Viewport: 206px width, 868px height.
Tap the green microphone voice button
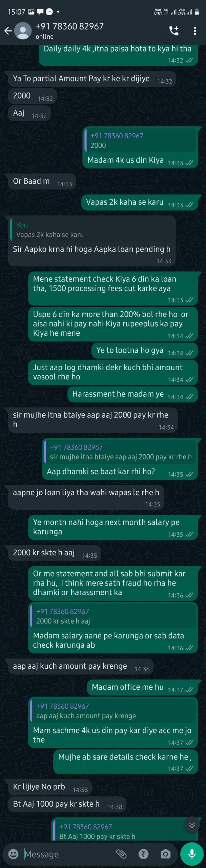tap(192, 853)
